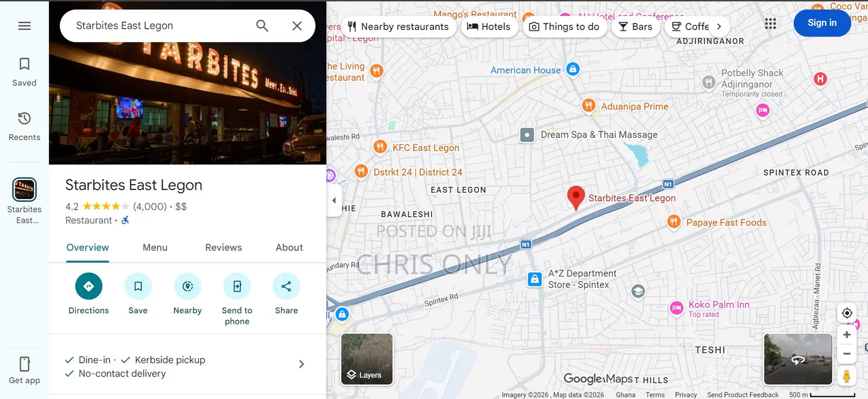Open the Layers map type switcher
This screenshot has width=868, height=399.
point(367,359)
